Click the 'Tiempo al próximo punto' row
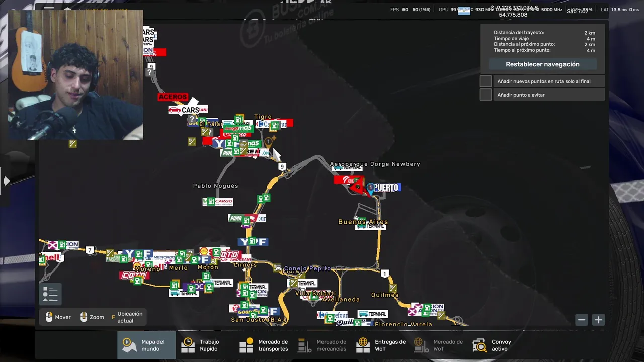 544,50
